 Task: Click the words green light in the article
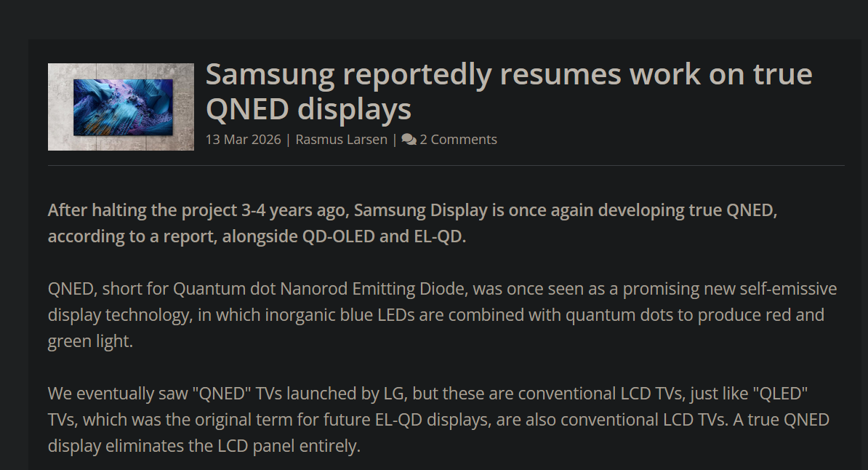tap(90, 341)
